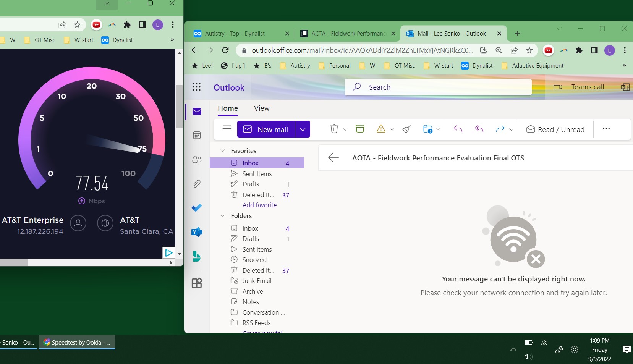Click Speedtest horizontal scrollbar thumb

click(x=14, y=263)
